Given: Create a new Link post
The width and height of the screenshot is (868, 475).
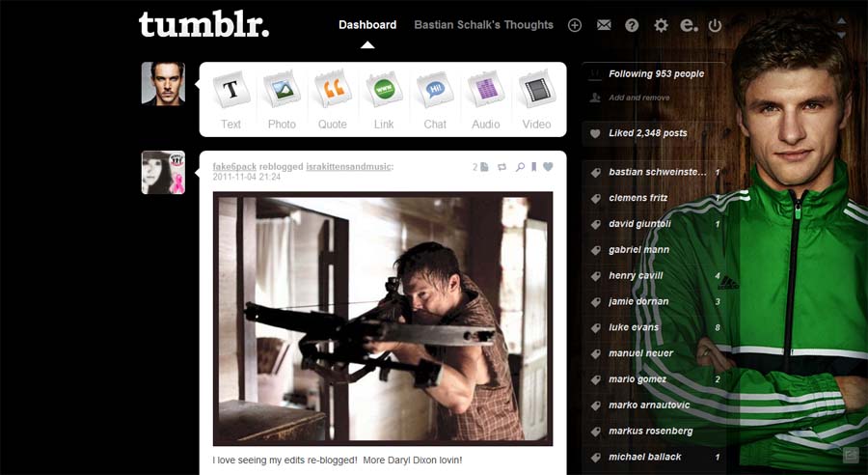Looking at the screenshot, I should 384,99.
